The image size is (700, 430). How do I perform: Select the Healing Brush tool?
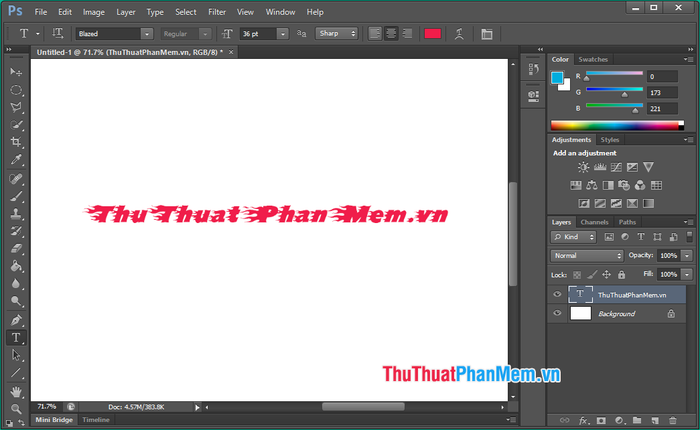16,179
